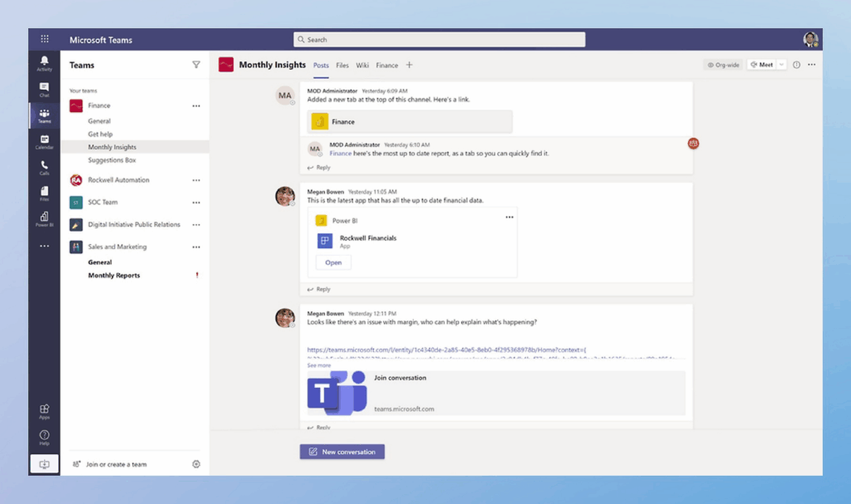Switch to the Wiki tab
The height and width of the screenshot is (504, 851).
pos(362,66)
